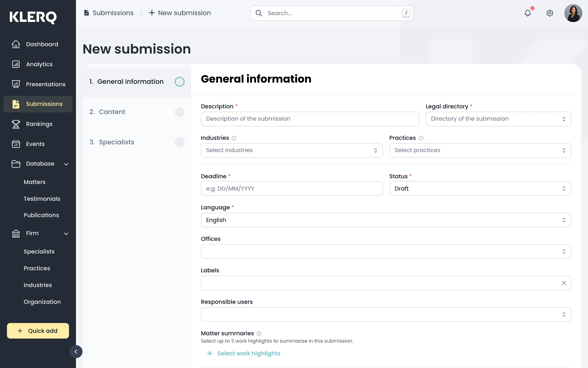Open Specialists under Firm in sidebar
The height and width of the screenshot is (368, 588).
coord(39,251)
